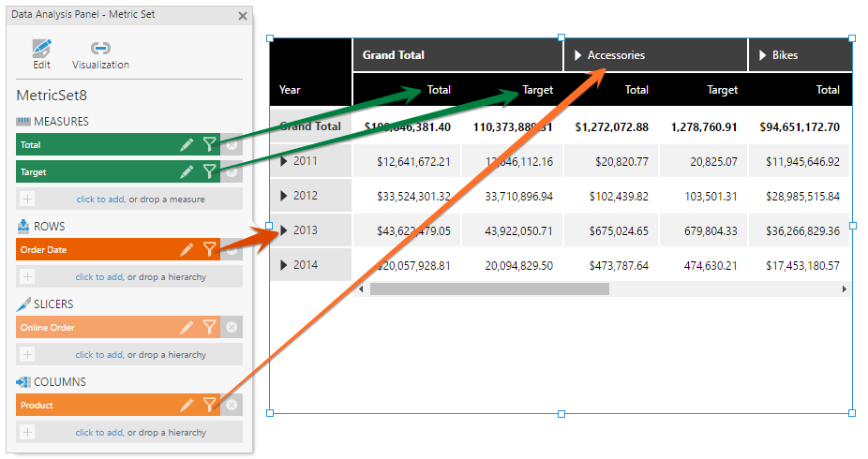The height and width of the screenshot is (459, 868).
Task: Open filter for Total measure
Action: point(209,145)
